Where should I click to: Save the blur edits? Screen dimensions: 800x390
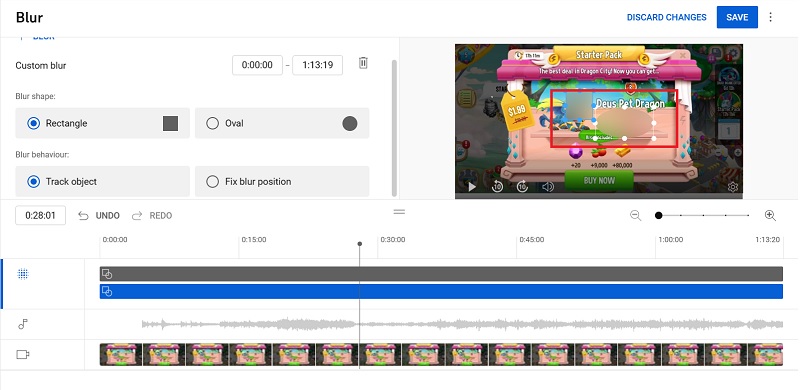(x=737, y=17)
